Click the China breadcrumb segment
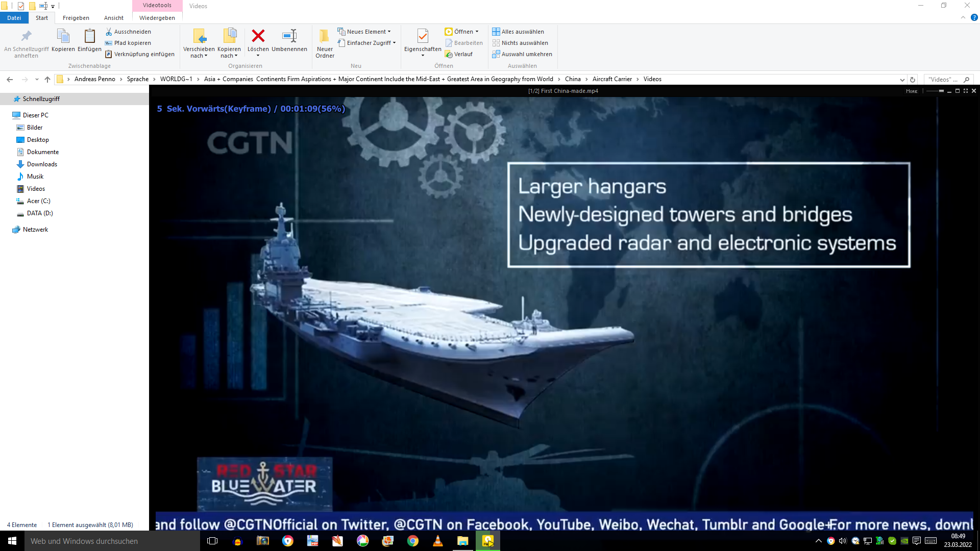980x551 pixels. [573, 79]
